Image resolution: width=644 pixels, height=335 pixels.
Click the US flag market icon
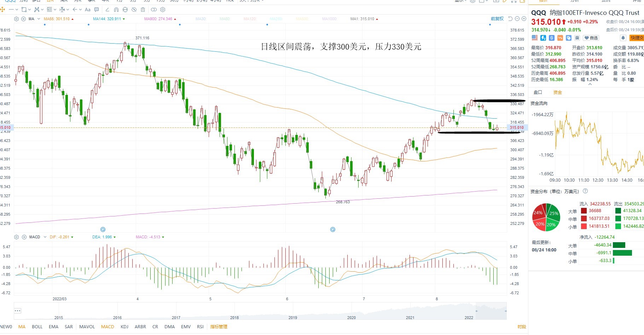[x=534, y=38]
